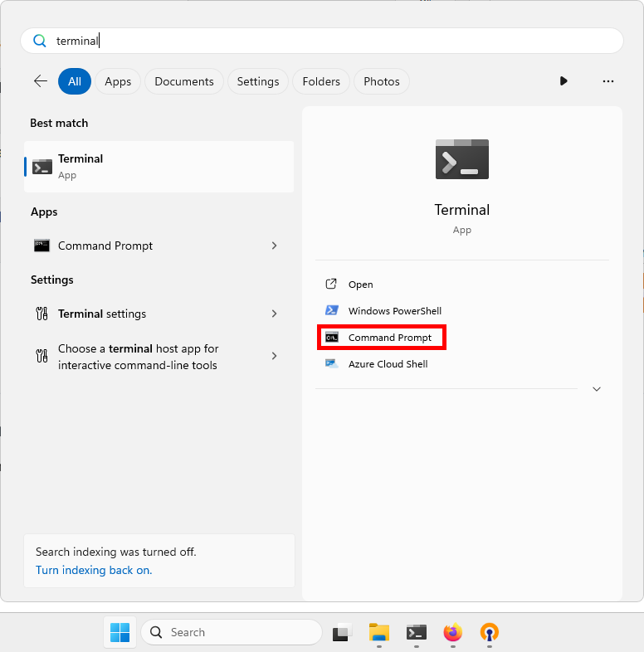Open the Windows Start button

click(120, 632)
